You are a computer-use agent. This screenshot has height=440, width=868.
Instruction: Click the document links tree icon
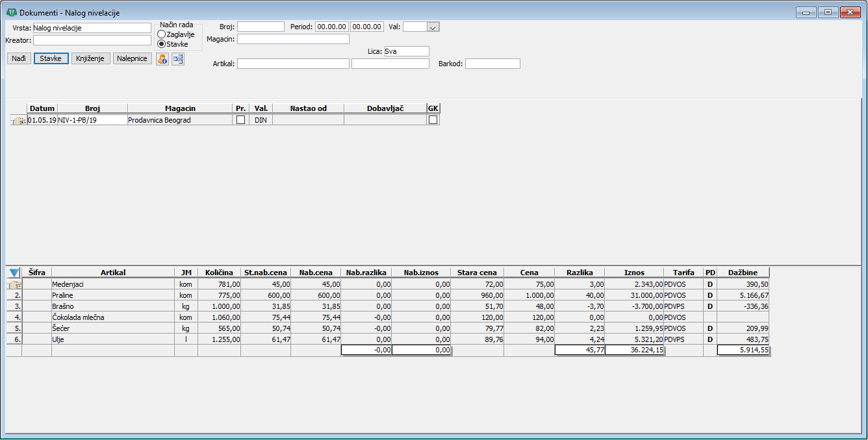point(178,58)
